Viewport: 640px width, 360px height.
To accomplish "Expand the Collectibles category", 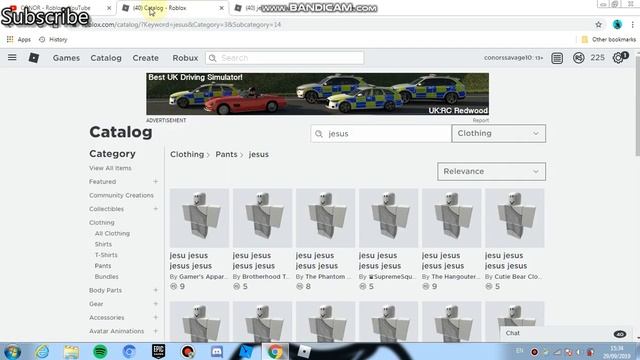I will tap(156, 209).
